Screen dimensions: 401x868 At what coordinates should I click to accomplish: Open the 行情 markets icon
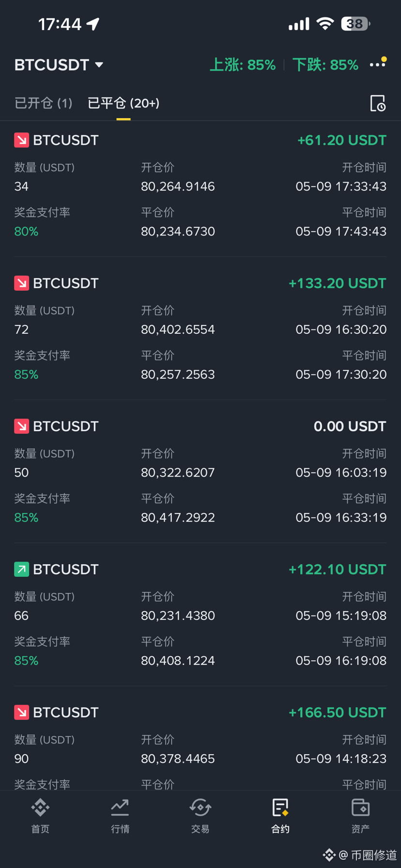tap(120, 816)
